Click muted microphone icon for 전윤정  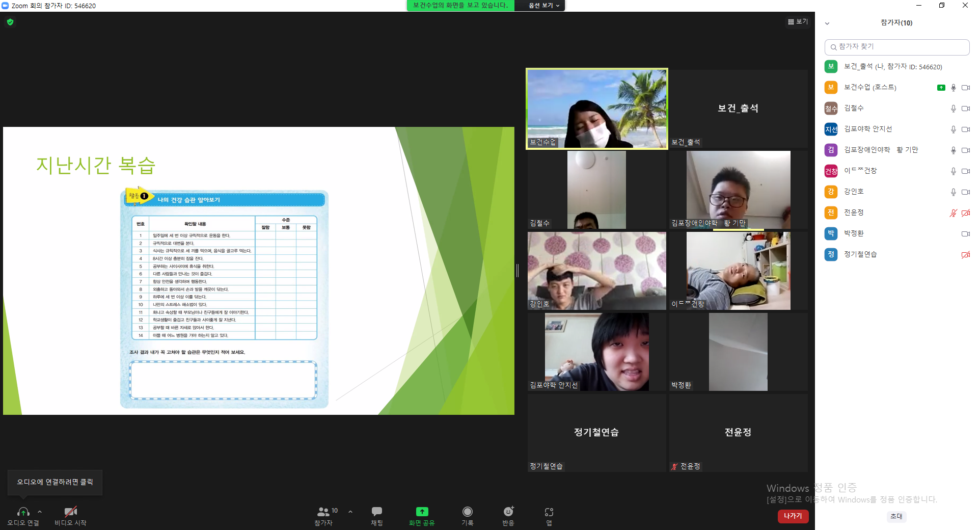tap(953, 213)
